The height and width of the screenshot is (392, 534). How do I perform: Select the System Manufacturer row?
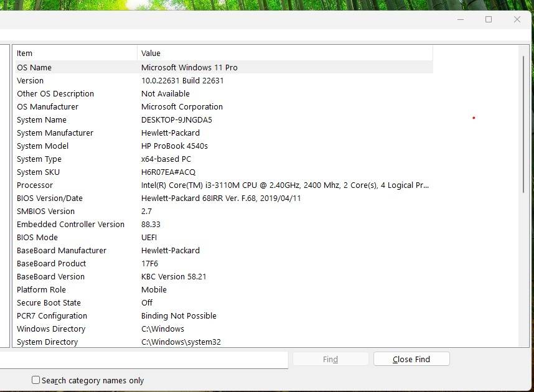coord(187,133)
